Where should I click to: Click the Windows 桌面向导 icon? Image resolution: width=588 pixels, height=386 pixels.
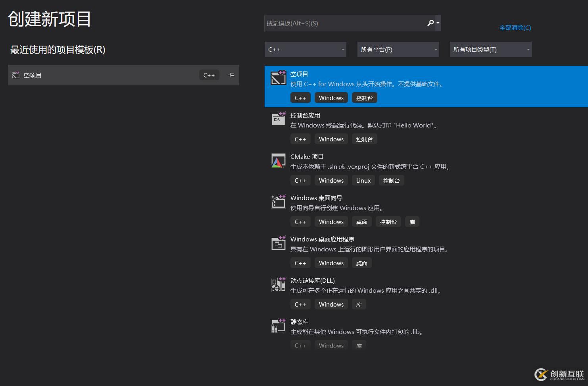click(x=278, y=202)
